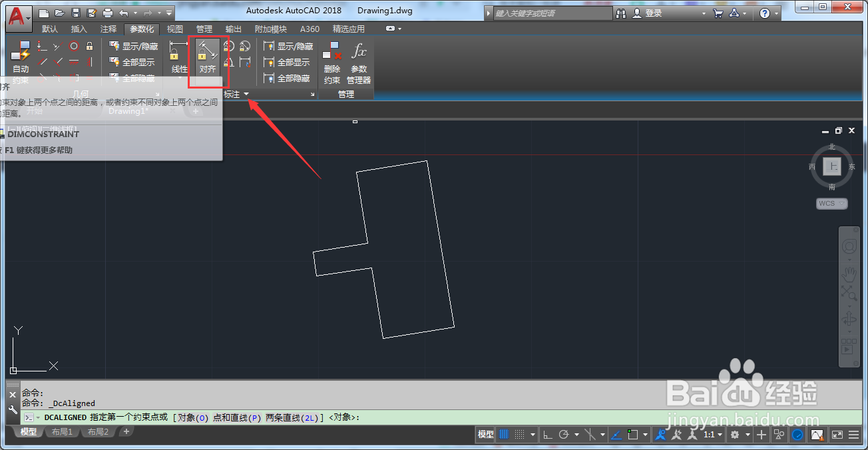Open the annotation scale 1:1 dropdown
868x450 pixels.
pos(713,435)
